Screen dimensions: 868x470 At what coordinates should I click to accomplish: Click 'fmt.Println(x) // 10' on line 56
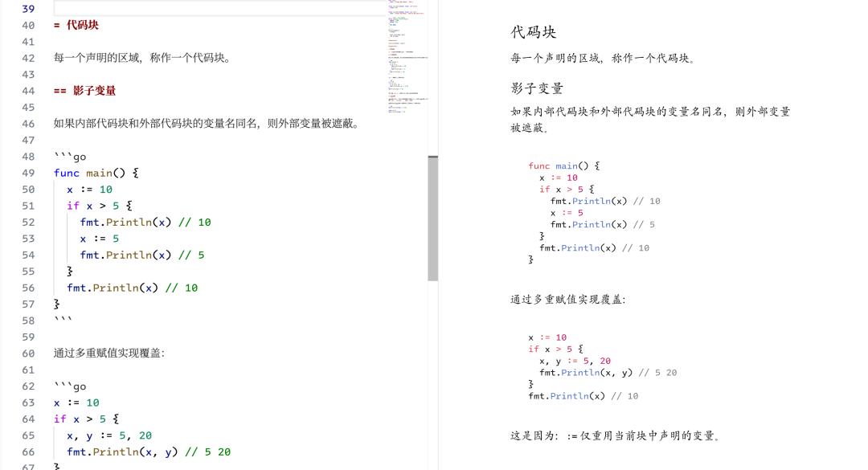pos(132,288)
